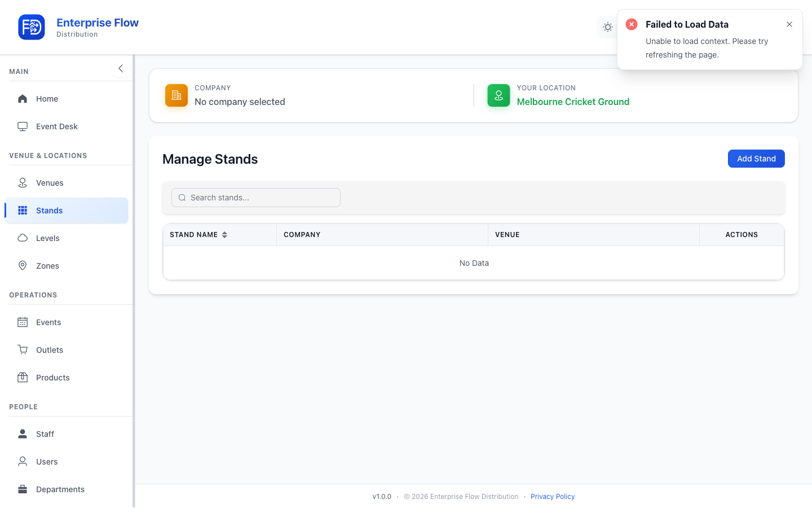
Task: Sort the table by the Stand Name arrows
Action: click(224, 235)
